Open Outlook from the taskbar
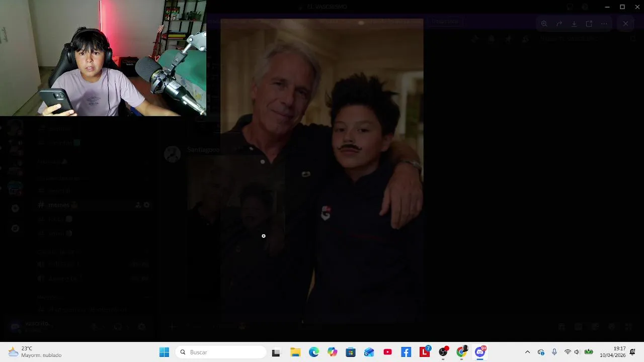Viewport: 644px width, 362px height. click(369, 352)
